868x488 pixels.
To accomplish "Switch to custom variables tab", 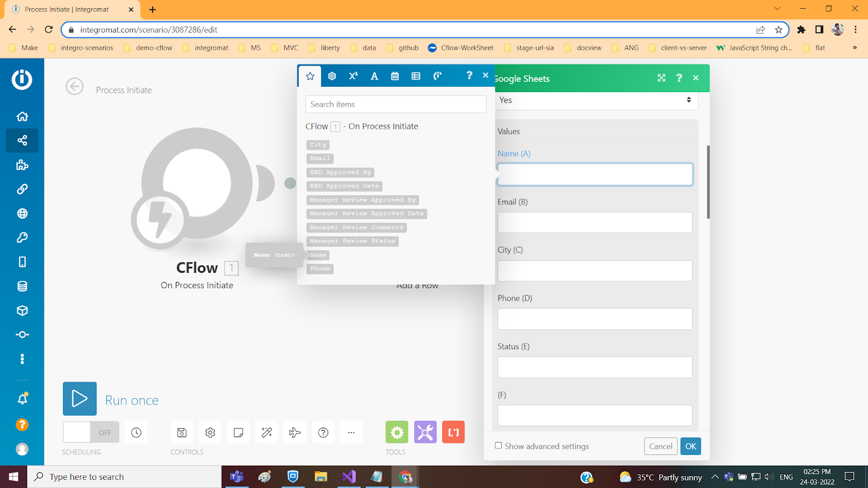I will (x=437, y=76).
